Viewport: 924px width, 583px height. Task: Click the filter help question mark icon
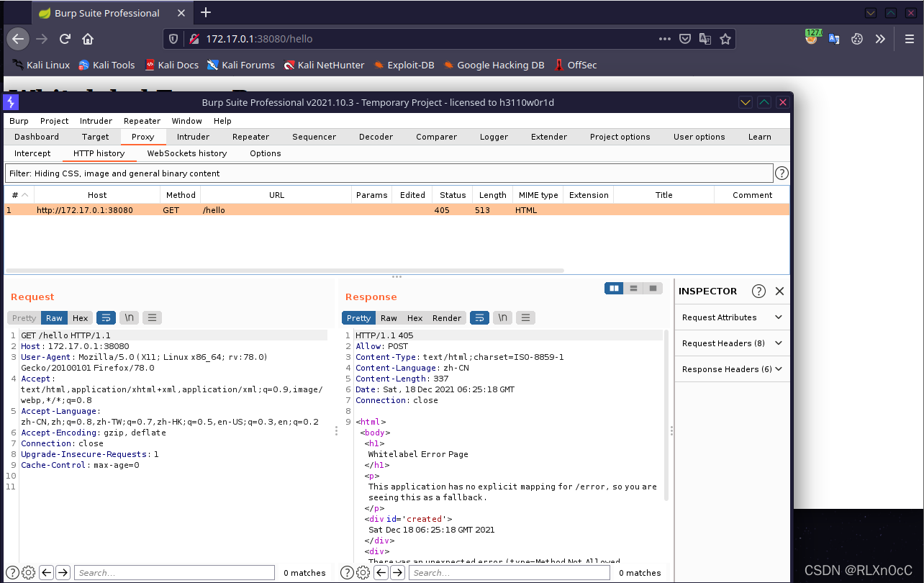click(781, 173)
